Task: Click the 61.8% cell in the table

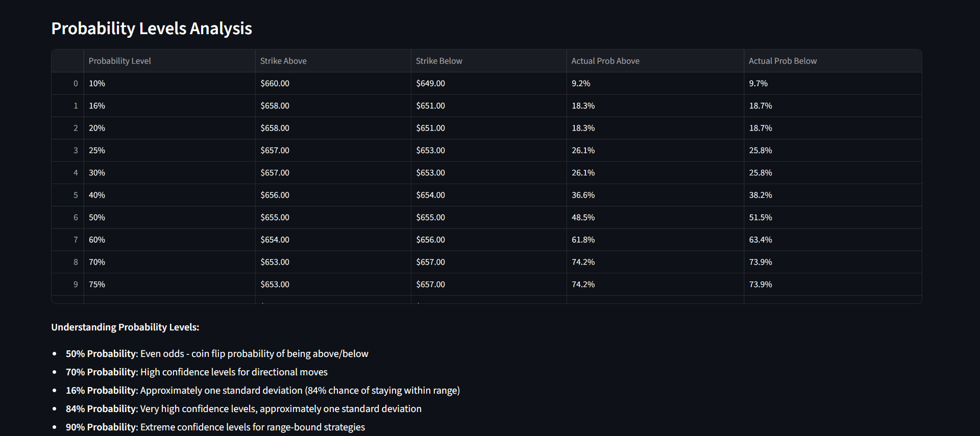Action: 583,240
